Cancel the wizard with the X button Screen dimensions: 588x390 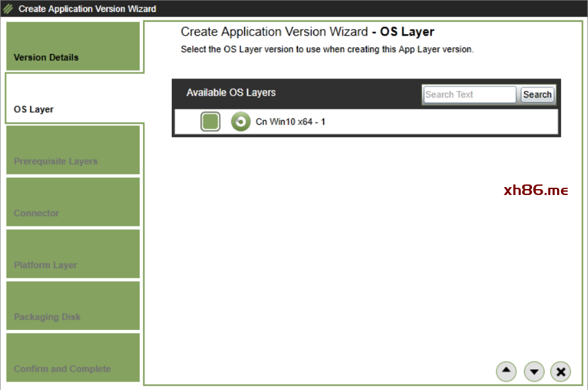tap(560, 372)
